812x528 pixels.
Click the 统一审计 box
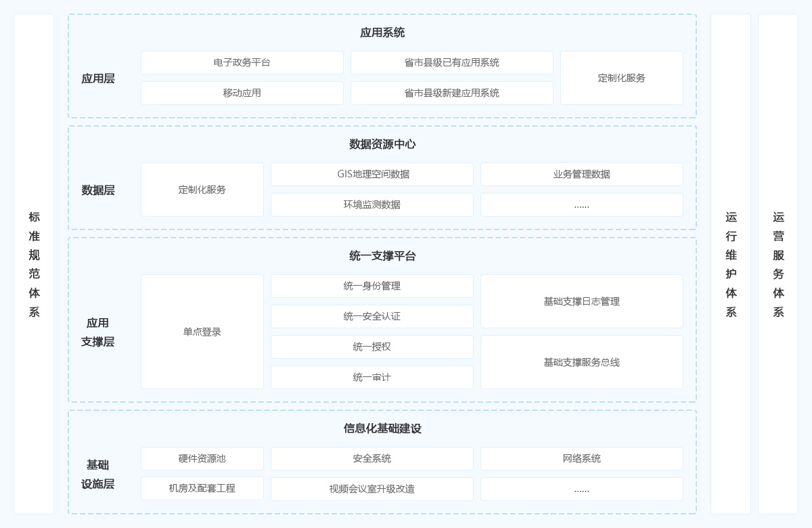click(x=372, y=377)
